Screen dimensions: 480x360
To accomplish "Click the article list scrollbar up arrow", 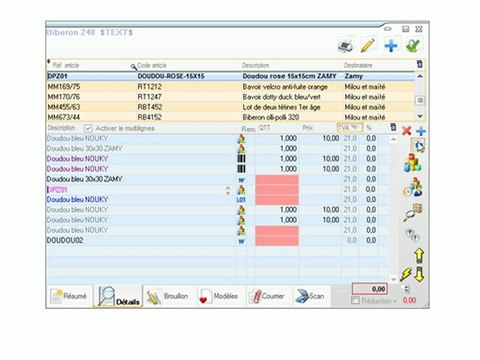I will pyautogui.click(x=420, y=76).
